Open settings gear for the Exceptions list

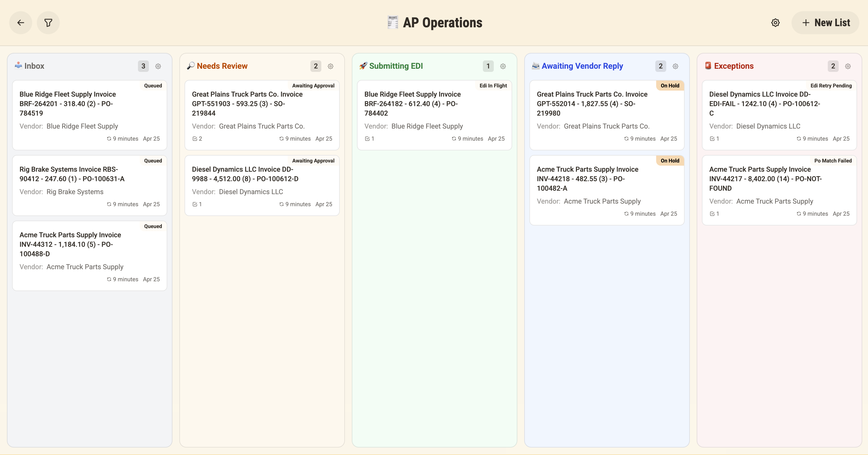[848, 66]
